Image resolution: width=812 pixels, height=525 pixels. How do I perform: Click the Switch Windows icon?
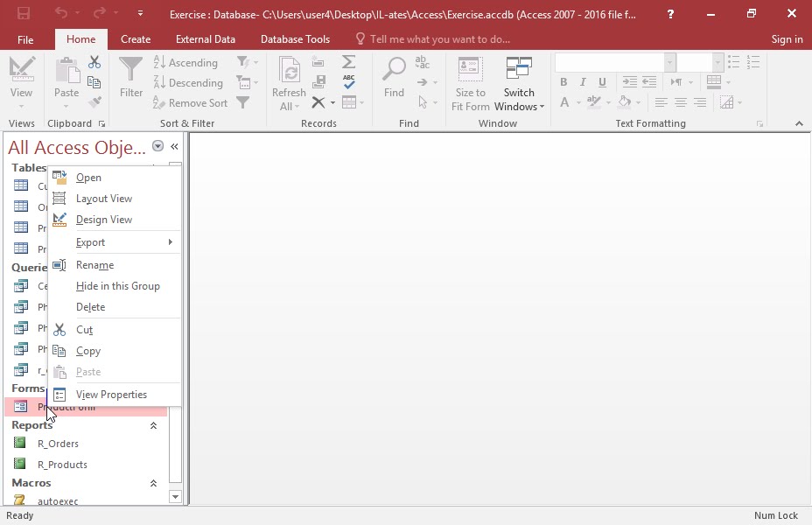519,69
